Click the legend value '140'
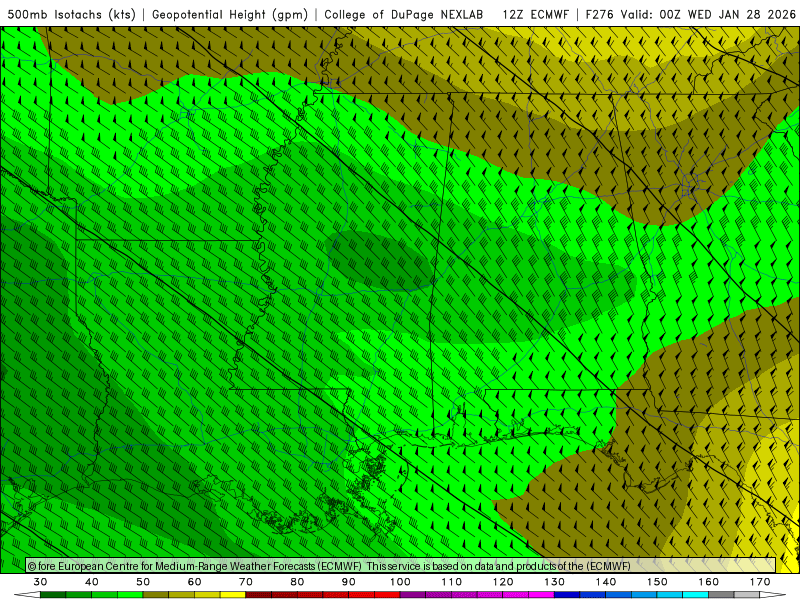This screenshot has width=800, height=600. pos(606,582)
